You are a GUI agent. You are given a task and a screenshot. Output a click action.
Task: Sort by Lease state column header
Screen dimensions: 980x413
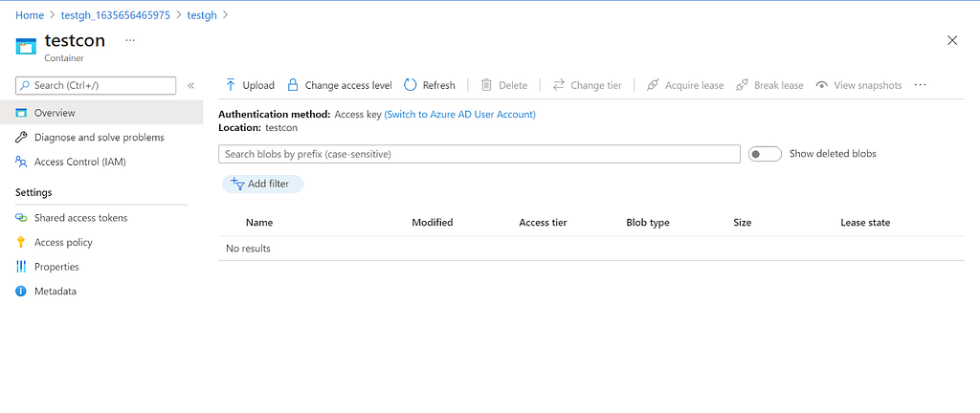(x=865, y=223)
